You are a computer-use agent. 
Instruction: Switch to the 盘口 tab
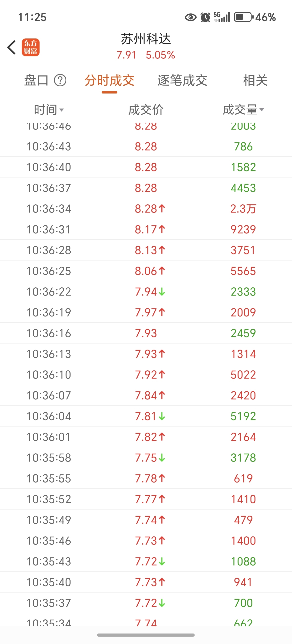pos(36,81)
